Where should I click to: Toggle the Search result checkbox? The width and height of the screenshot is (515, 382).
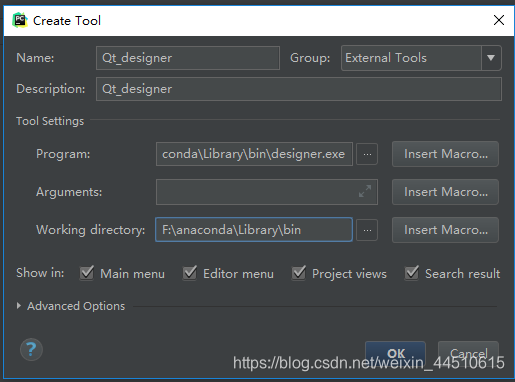point(412,273)
